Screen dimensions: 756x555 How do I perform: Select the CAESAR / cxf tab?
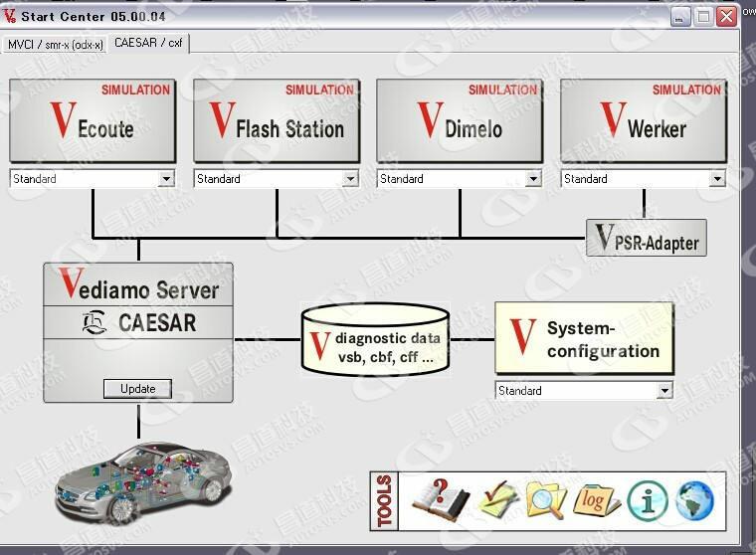pyautogui.click(x=148, y=43)
